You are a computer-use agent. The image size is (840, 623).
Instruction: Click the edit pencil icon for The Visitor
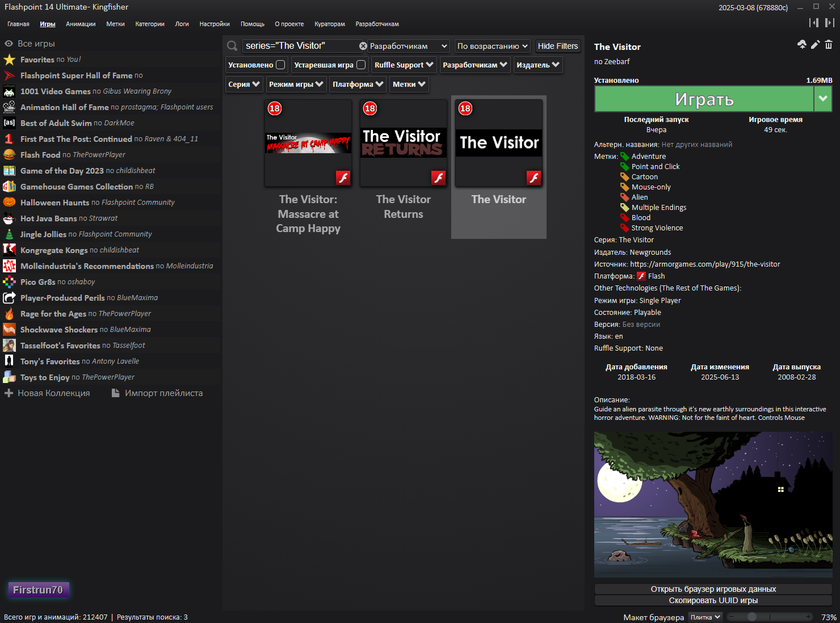pyautogui.click(x=815, y=45)
